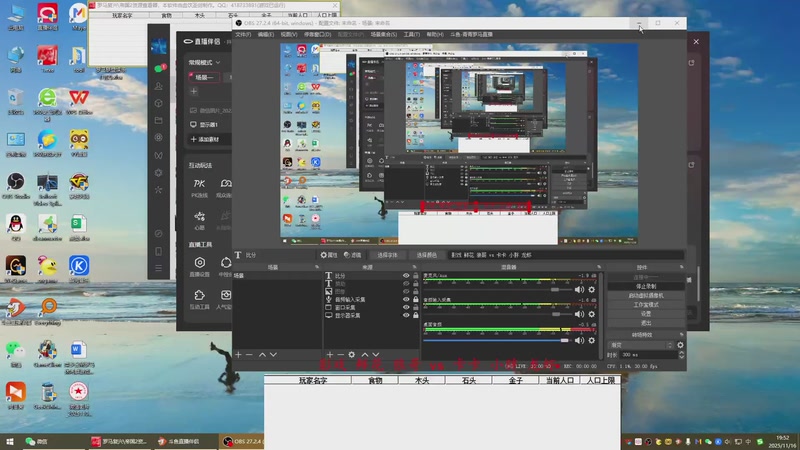The height and width of the screenshot is (450, 800).
Task: Open mixer settings gear for 音频输入采集 track
Action: [591, 314]
